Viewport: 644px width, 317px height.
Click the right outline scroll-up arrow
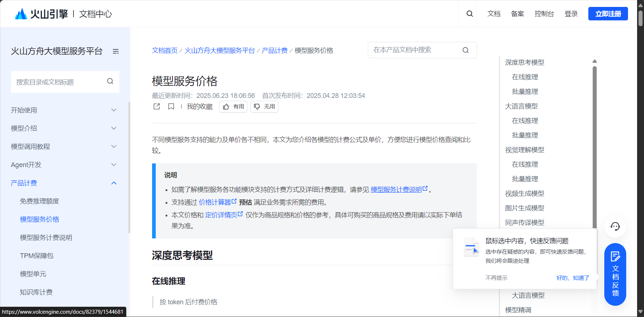595,61
